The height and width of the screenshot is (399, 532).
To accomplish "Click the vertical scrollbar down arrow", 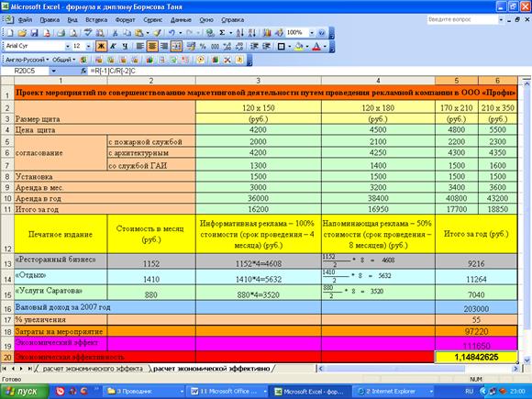I will [526, 360].
